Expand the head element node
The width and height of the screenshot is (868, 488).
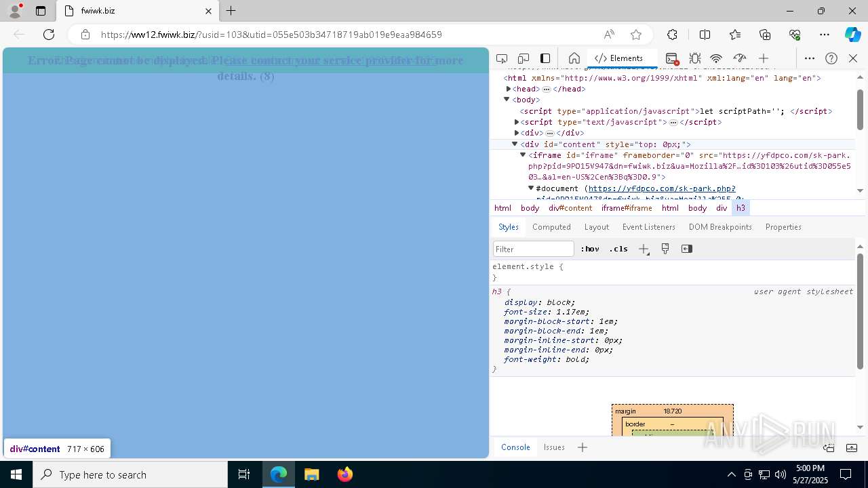point(509,89)
